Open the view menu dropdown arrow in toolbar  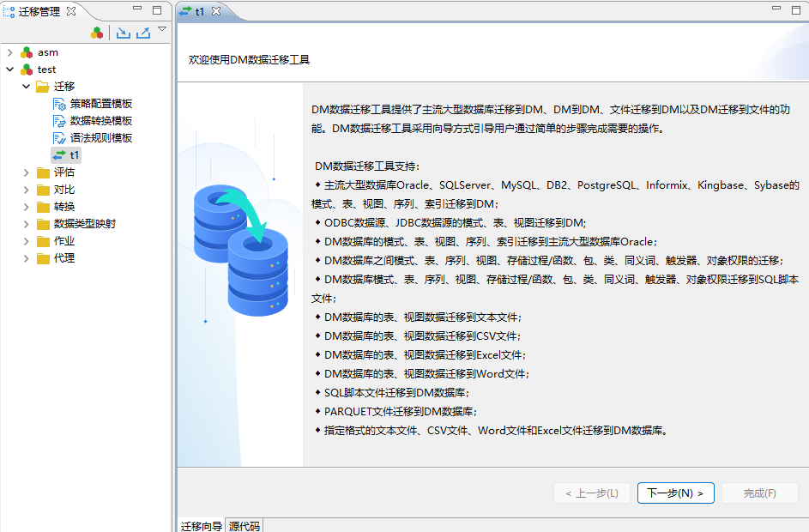pos(161,29)
